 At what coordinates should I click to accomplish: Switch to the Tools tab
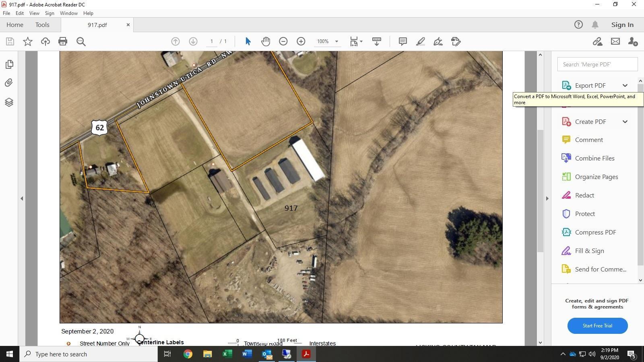[42, 25]
